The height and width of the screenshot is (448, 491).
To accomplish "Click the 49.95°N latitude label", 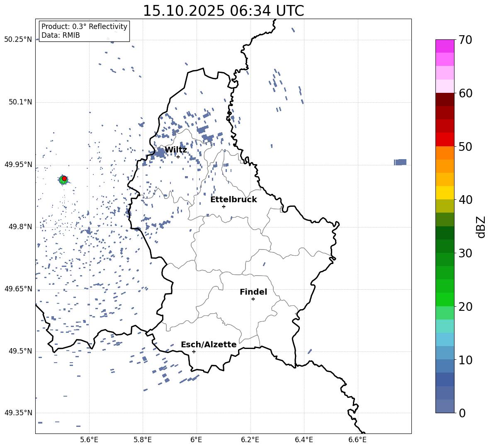I will 18,165.
